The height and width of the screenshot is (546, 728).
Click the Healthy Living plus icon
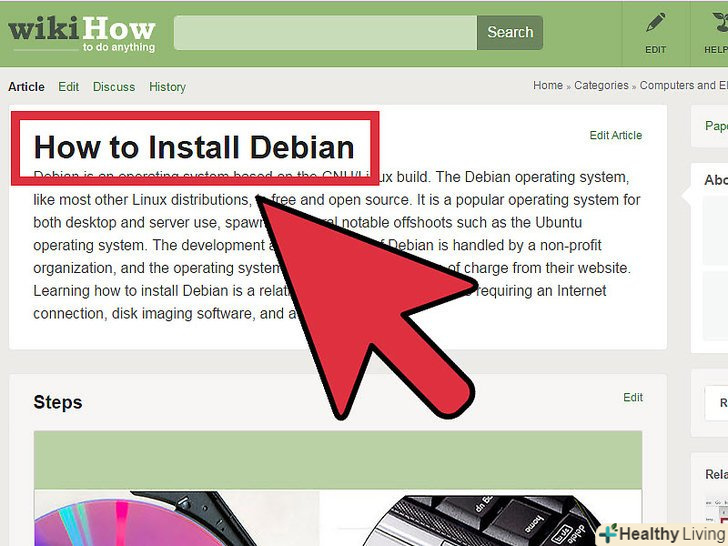coord(608,534)
